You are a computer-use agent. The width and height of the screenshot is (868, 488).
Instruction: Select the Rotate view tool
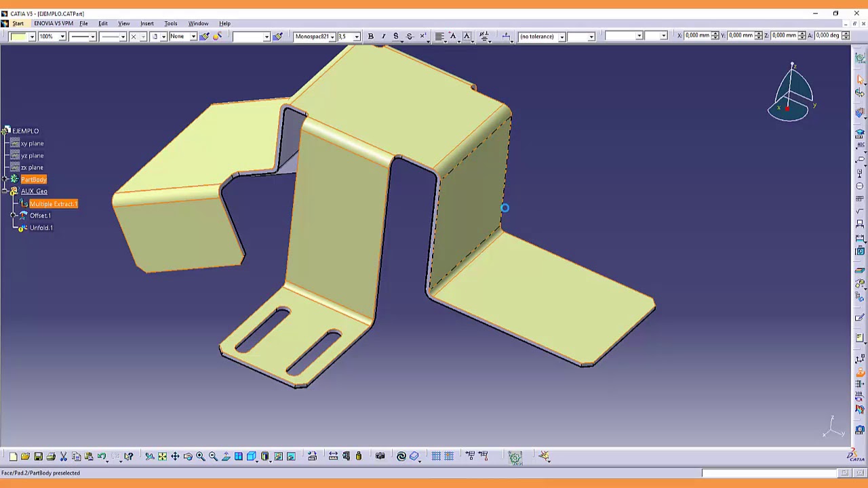(188, 456)
